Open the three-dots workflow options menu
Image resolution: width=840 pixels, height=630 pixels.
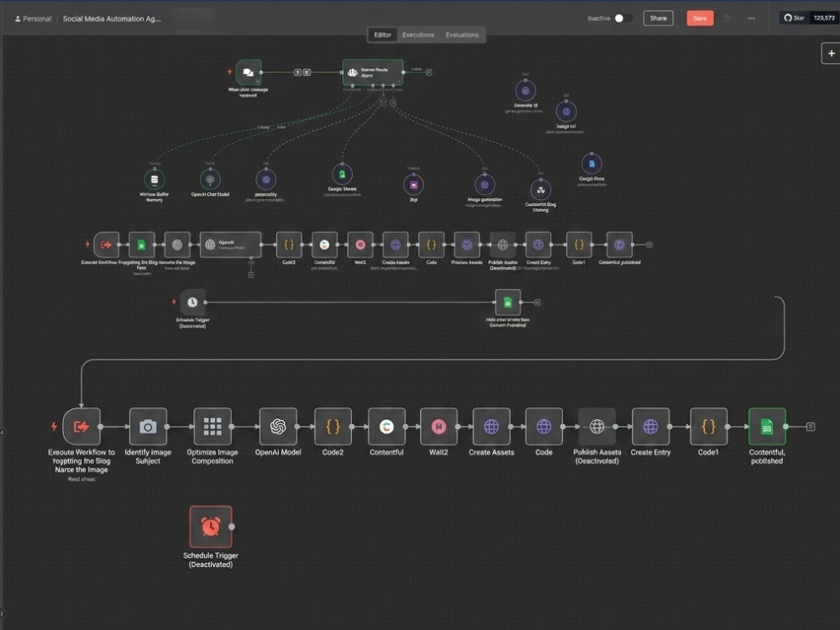[x=751, y=18]
